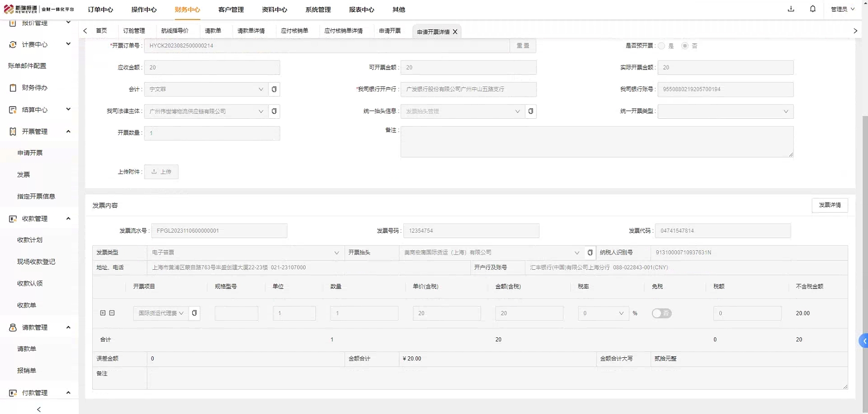Viewport: 868px width, 414px height.
Task: Open the 统一抬头信息 dropdown
Action: coord(463,111)
